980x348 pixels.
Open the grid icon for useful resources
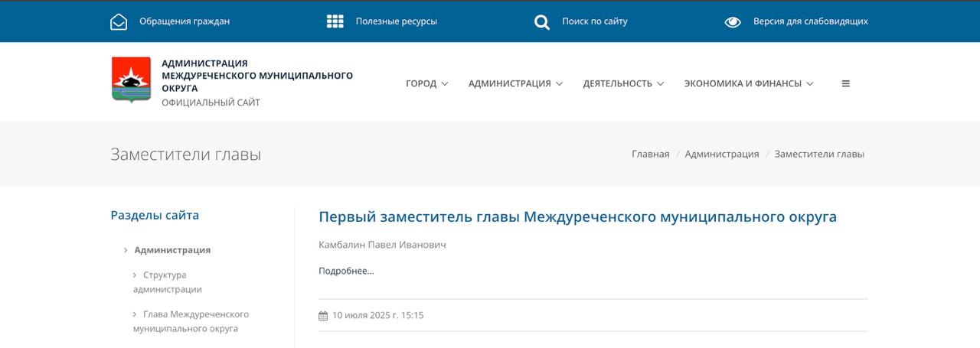point(335,21)
